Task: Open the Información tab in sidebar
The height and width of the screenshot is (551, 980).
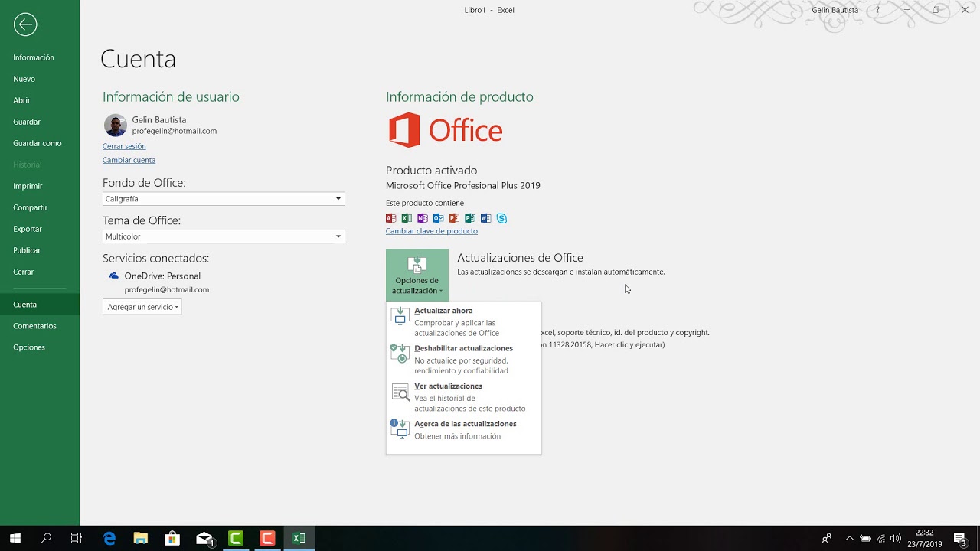Action: (40, 57)
